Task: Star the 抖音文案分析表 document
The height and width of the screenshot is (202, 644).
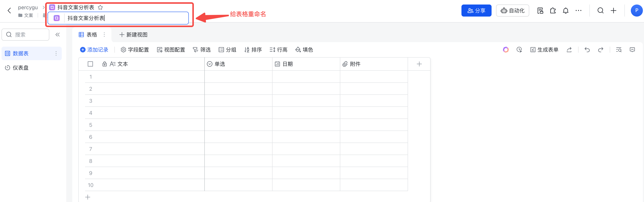Action: [100, 7]
